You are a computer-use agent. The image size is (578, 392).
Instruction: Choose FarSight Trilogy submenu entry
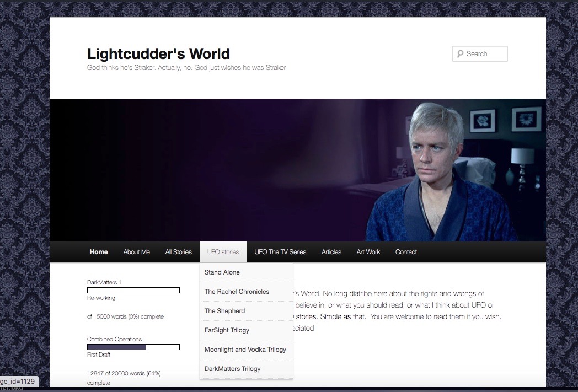click(246, 330)
